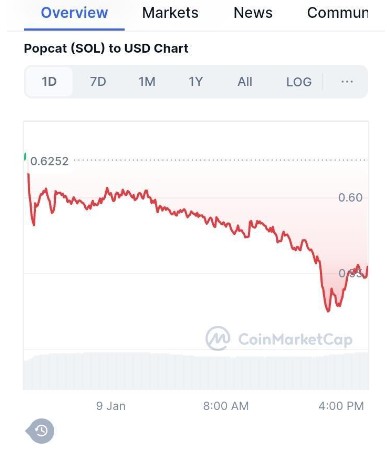Switch to the Markets tab

tap(170, 13)
